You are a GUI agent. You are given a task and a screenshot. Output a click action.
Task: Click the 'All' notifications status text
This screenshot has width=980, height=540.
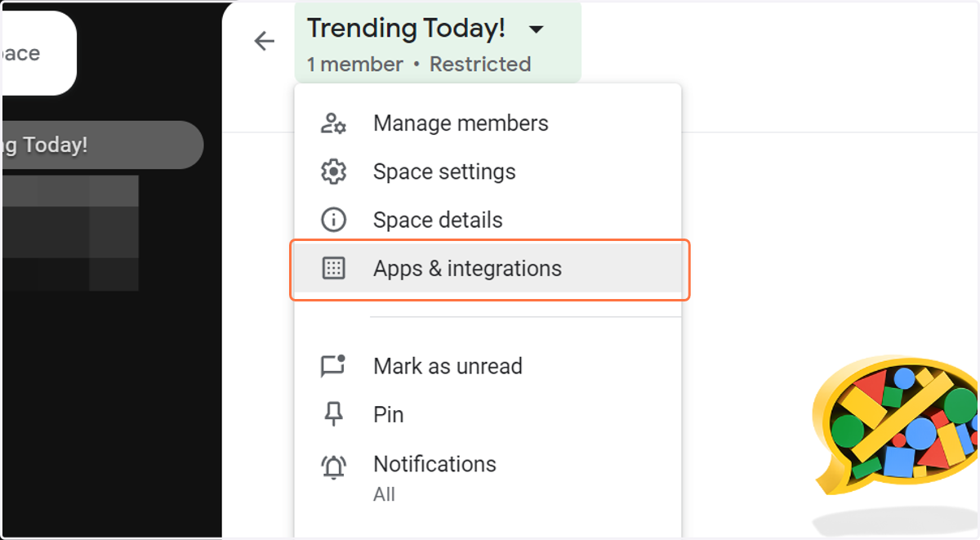384,494
